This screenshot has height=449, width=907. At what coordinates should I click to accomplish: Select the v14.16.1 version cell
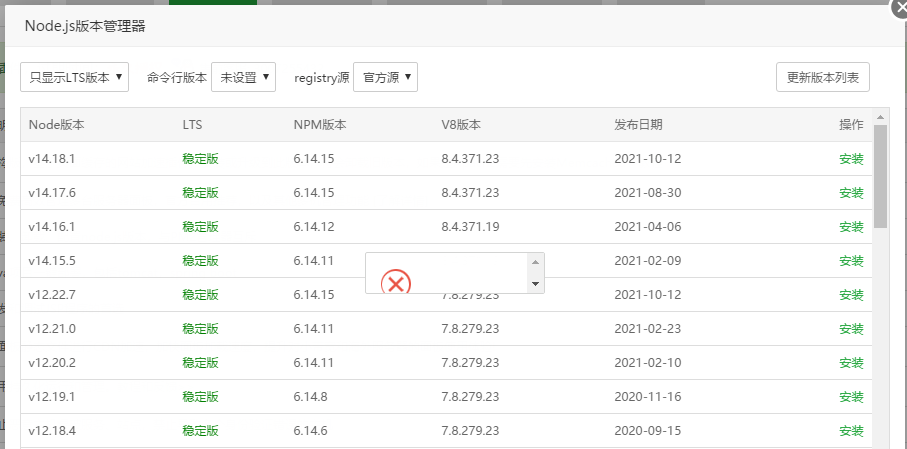click(51, 227)
